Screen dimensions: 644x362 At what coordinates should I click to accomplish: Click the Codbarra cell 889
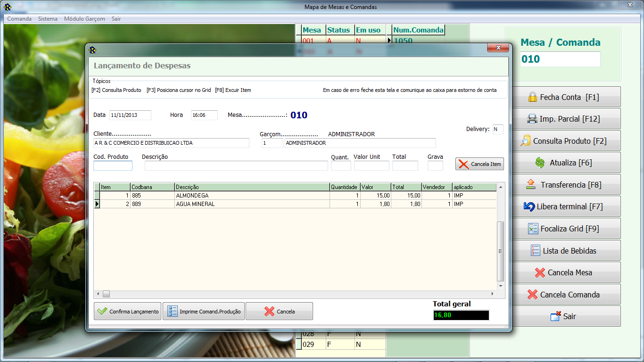point(152,204)
